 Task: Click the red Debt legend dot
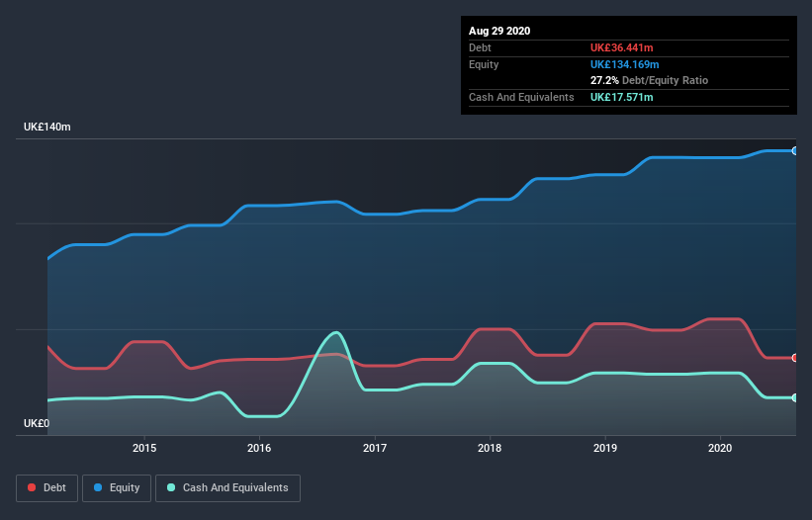pyautogui.click(x=32, y=487)
